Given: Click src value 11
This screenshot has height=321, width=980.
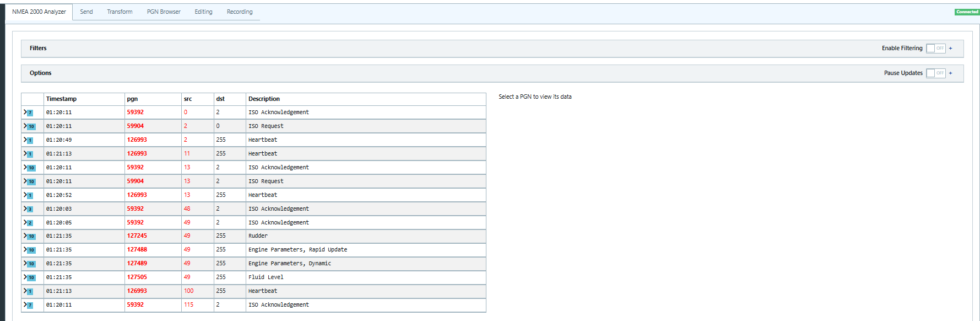Looking at the screenshot, I should [187, 153].
